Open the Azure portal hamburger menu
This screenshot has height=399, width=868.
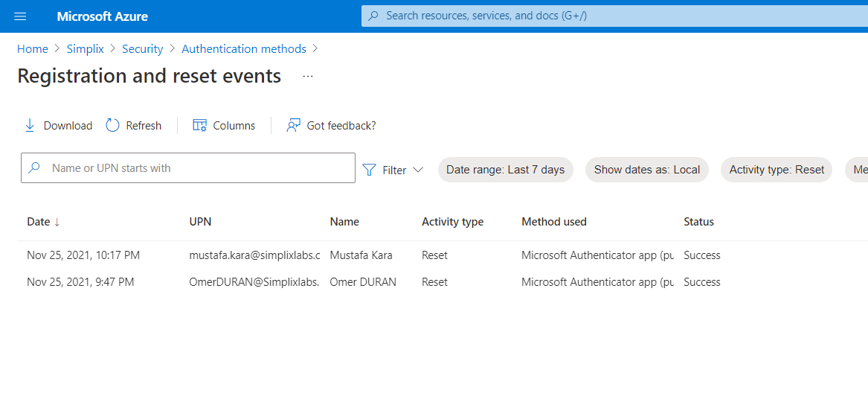[20, 16]
